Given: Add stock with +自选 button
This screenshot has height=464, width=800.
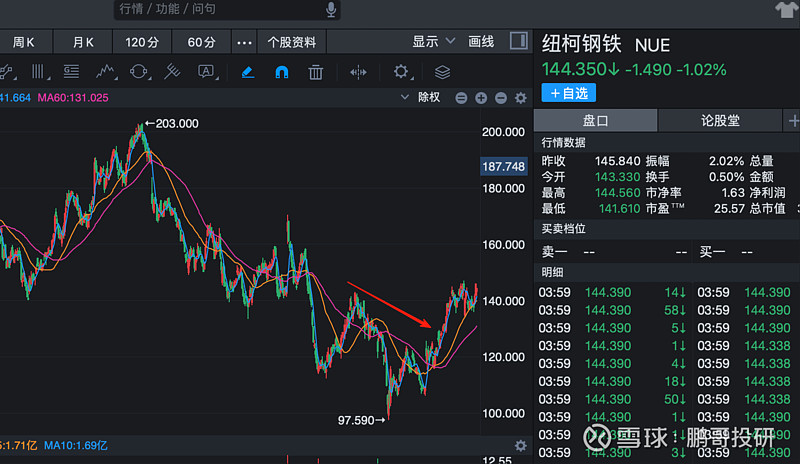Looking at the screenshot, I should point(568,93).
